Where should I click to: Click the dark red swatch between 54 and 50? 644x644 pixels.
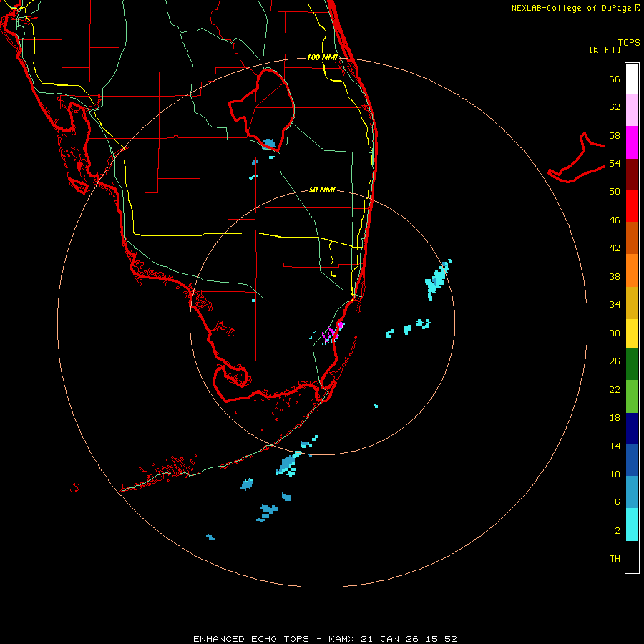(632, 175)
